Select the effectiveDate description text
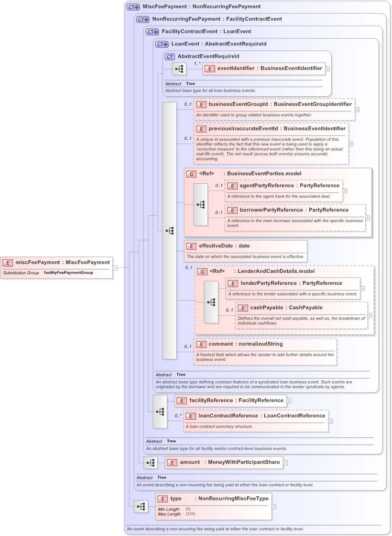The image size is (392, 536). click(246, 257)
